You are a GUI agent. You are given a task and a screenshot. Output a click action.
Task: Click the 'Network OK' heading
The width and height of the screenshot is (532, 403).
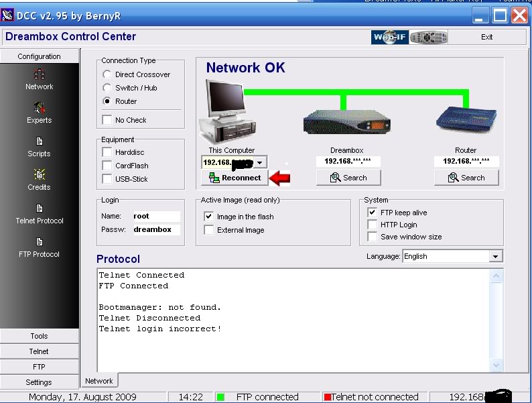(246, 68)
